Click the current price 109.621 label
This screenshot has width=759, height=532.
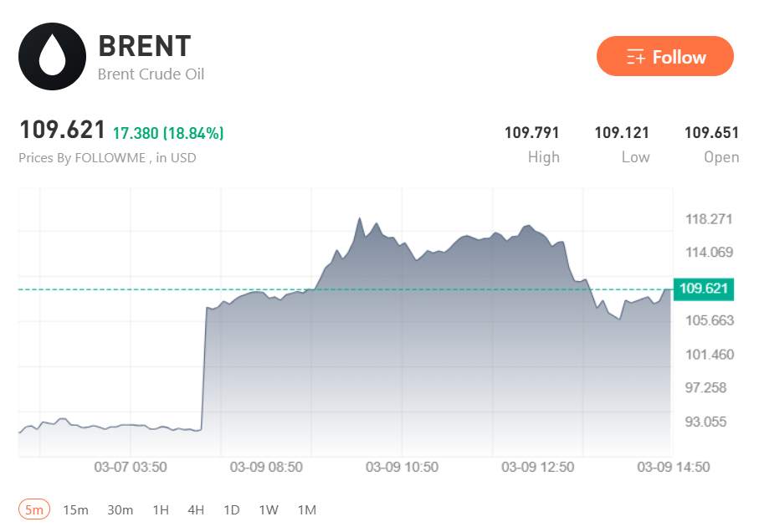[62, 130]
